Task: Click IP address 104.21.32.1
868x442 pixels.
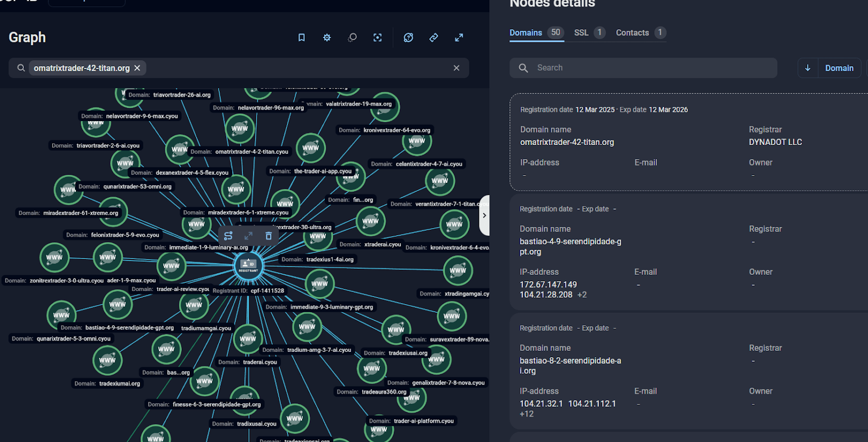Action: tap(541, 403)
